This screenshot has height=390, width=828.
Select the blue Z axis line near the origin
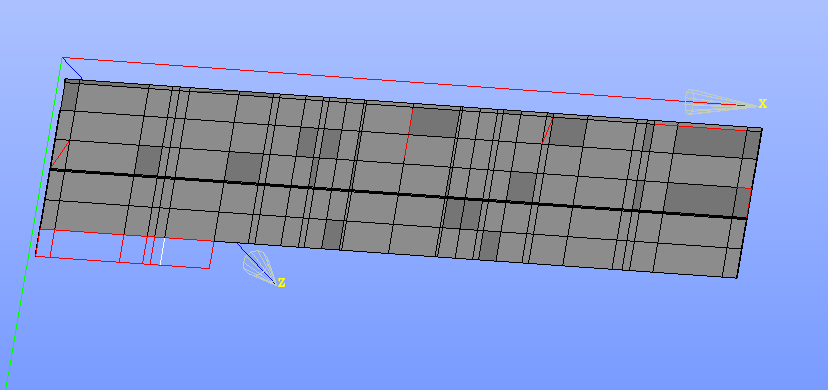pyautogui.click(x=72, y=68)
